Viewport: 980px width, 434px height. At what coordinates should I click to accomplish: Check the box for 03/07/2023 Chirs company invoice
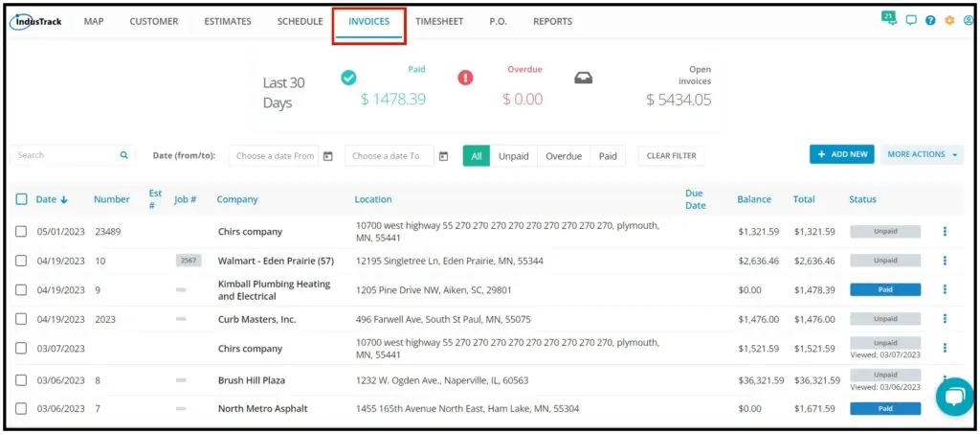point(21,349)
